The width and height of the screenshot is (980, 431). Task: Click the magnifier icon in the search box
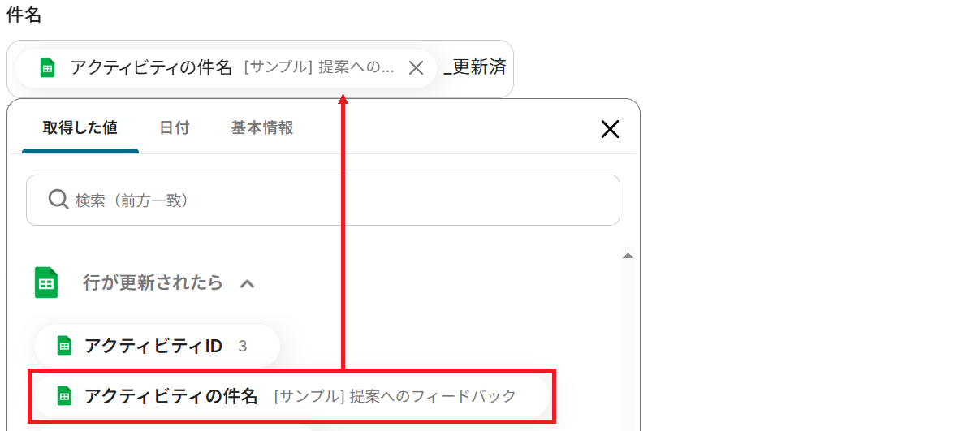pos(58,199)
